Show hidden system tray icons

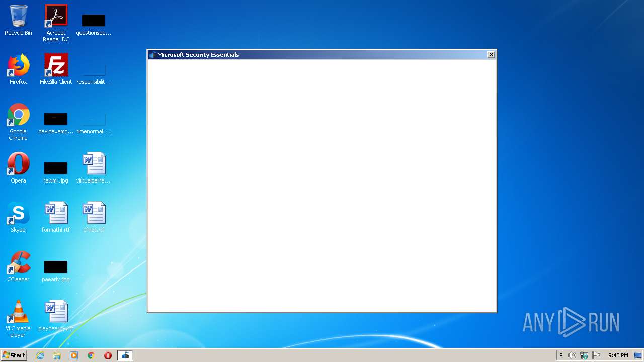561,355
